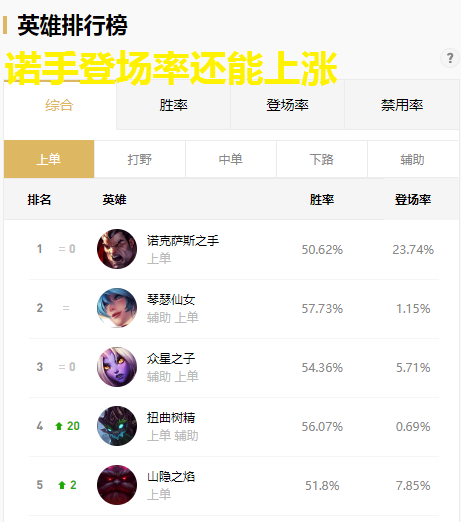Sort by 胜率 column header

point(322,200)
